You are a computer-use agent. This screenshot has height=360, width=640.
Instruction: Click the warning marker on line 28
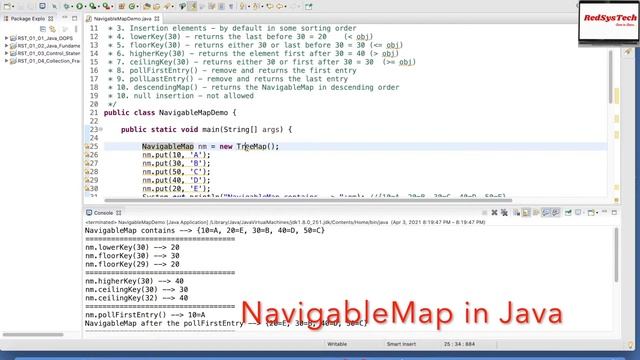point(87,172)
